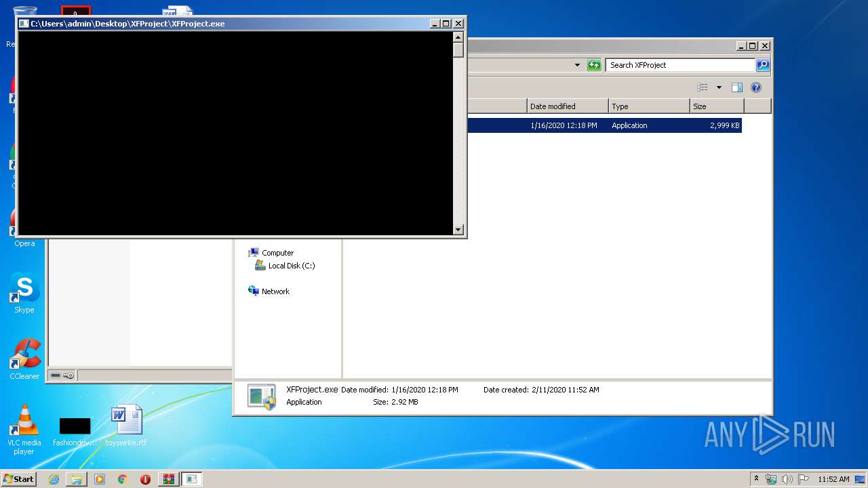The height and width of the screenshot is (488, 868).
Task: Select the toyswrite.rtf desktop document
Action: click(x=126, y=426)
